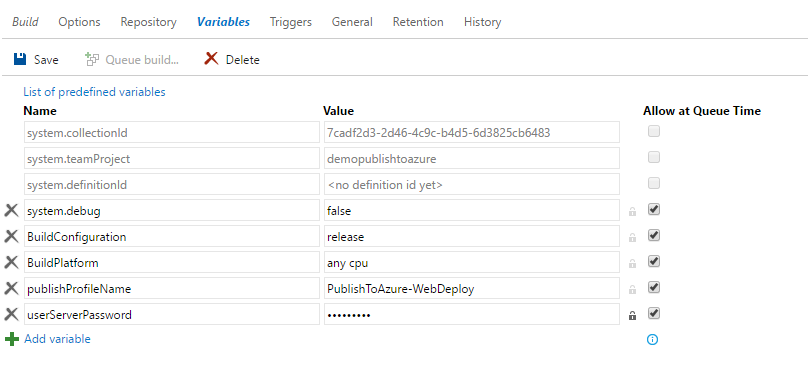Viewport: 808px width, 387px height.
Task: Switch to the Build tab
Action: (x=25, y=22)
